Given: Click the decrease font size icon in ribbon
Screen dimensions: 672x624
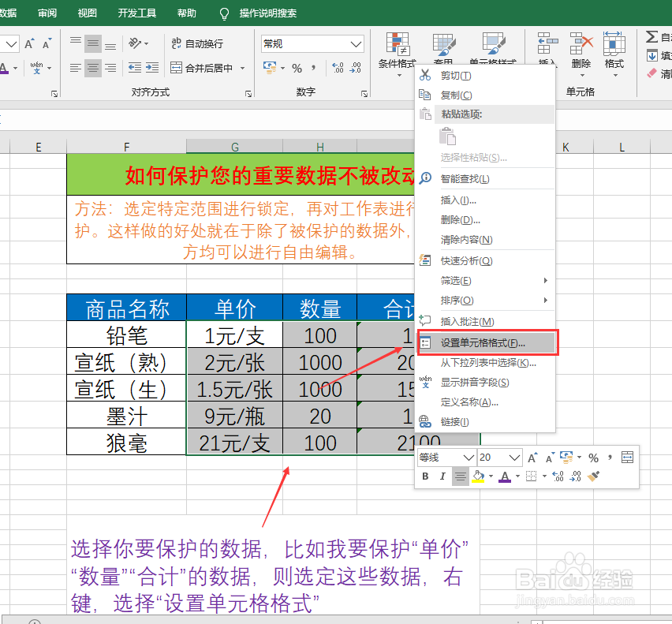Looking at the screenshot, I should [x=47, y=43].
